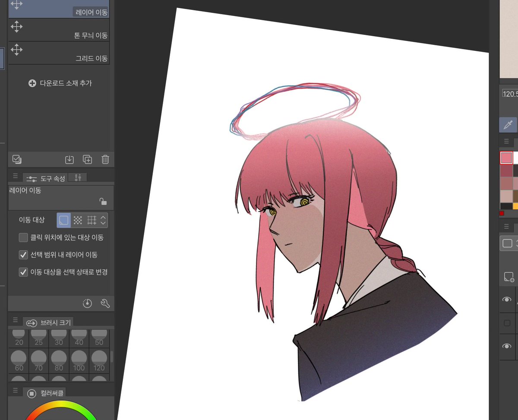
Task: Switch to the sub tool detail tab beside 도구 속성
Action: click(x=78, y=178)
